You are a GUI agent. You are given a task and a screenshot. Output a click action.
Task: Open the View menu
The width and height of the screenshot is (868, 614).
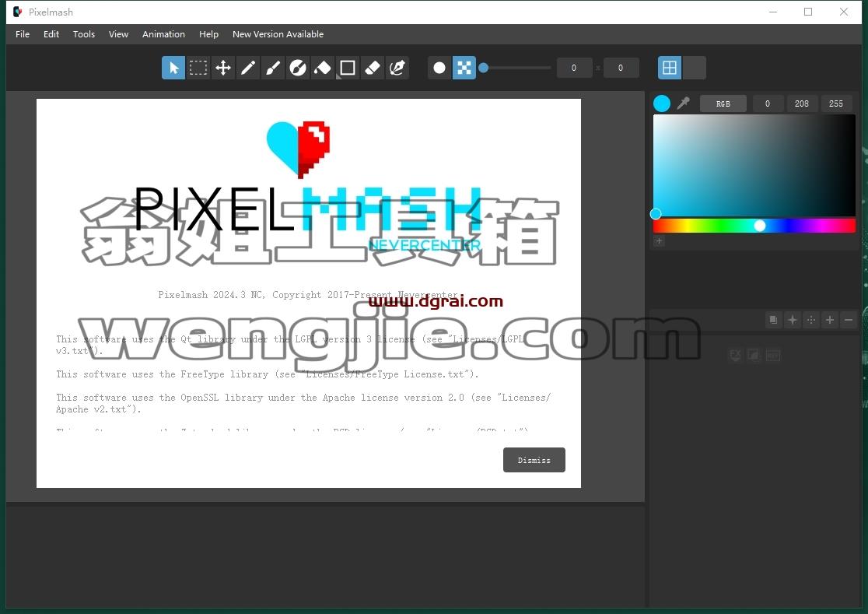(118, 33)
